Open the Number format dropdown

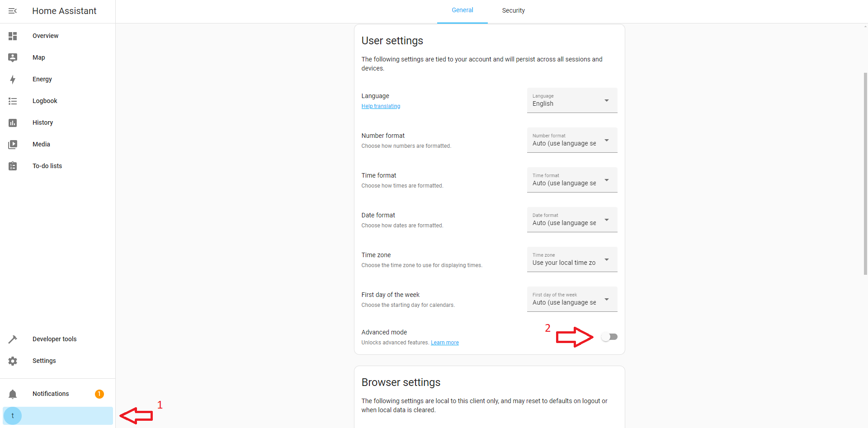tap(572, 140)
